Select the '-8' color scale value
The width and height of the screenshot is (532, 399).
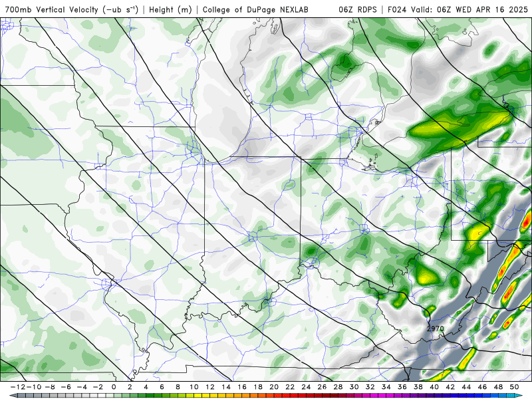50,387
